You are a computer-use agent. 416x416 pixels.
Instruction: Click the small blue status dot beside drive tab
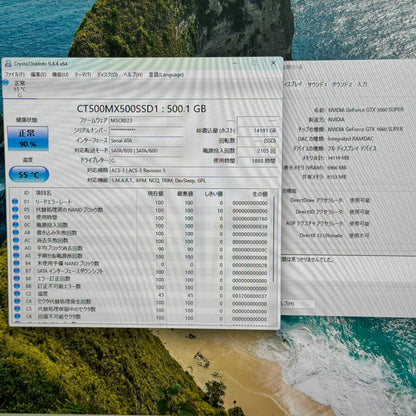[6, 82]
